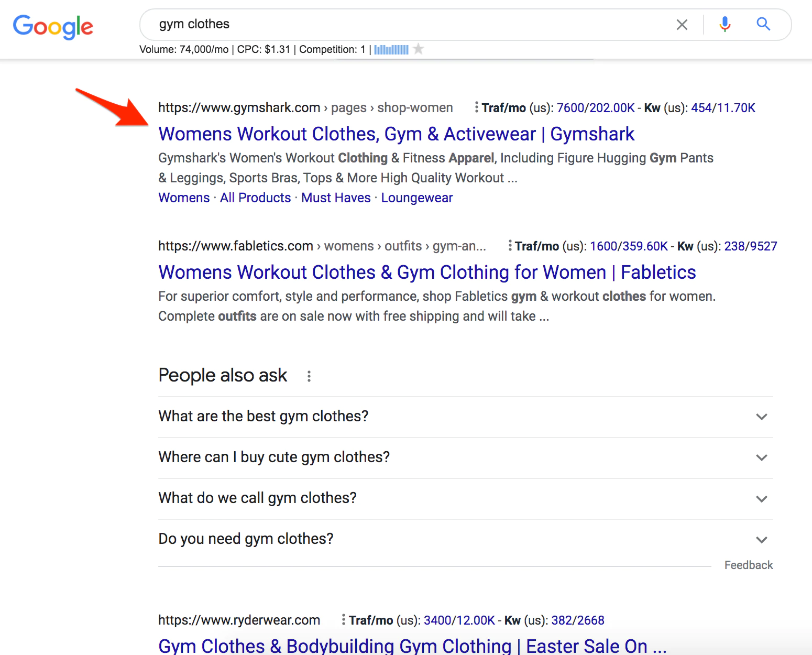The height and width of the screenshot is (655, 812).
Task: Click the magnifying glass search icon
Action: [763, 24]
